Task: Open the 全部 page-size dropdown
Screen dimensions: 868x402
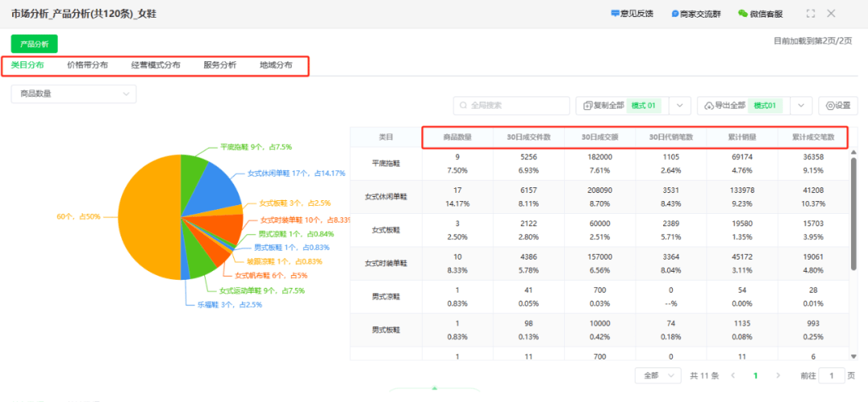Action: (658, 375)
